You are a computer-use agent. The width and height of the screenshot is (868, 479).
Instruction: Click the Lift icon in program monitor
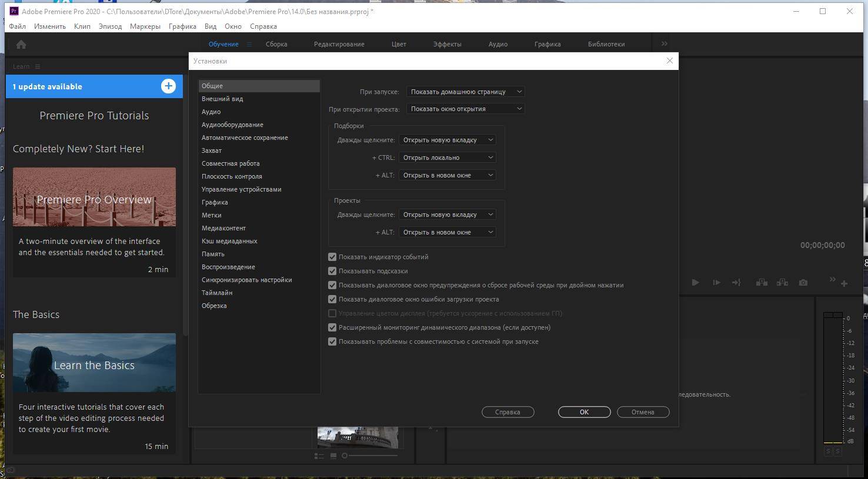pyautogui.click(x=762, y=283)
